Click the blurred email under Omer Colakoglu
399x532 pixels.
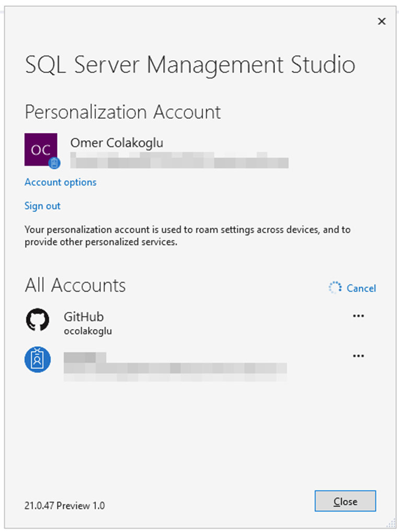tap(179, 160)
